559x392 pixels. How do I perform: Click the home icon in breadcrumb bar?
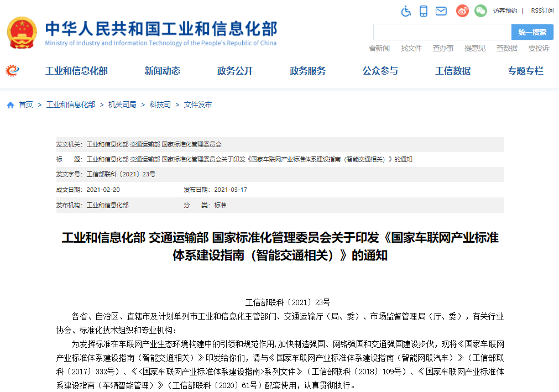9,104
